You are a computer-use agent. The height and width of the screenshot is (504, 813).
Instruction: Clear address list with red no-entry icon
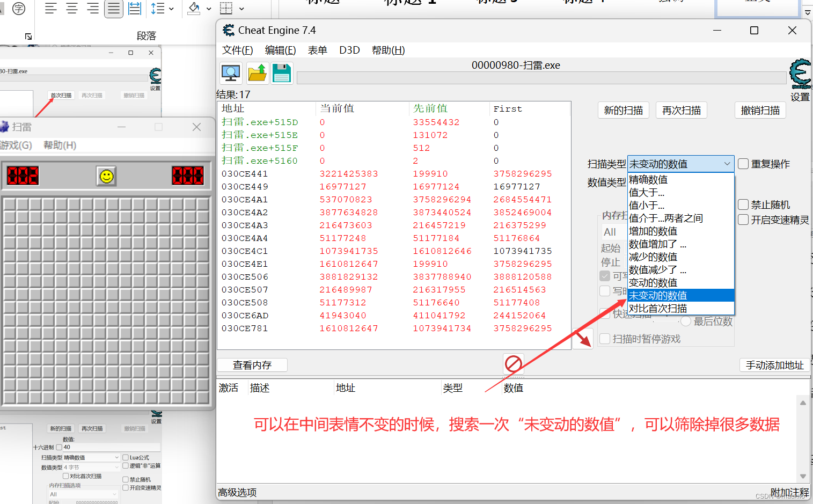click(x=514, y=364)
